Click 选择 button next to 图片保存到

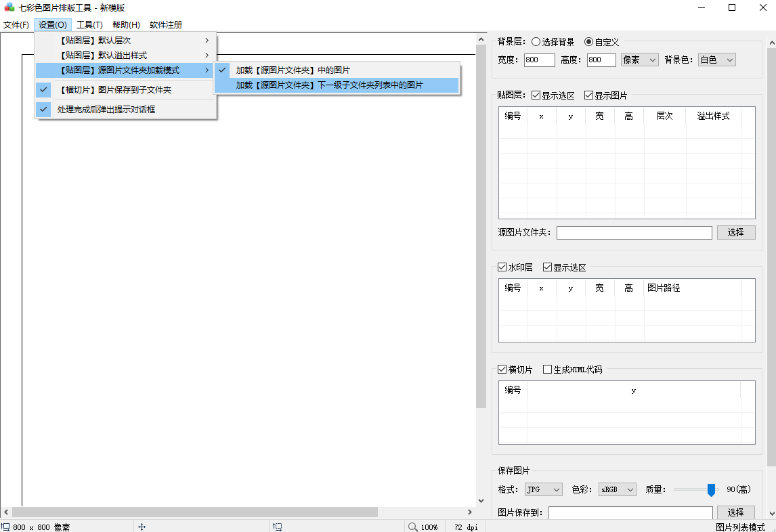point(736,512)
